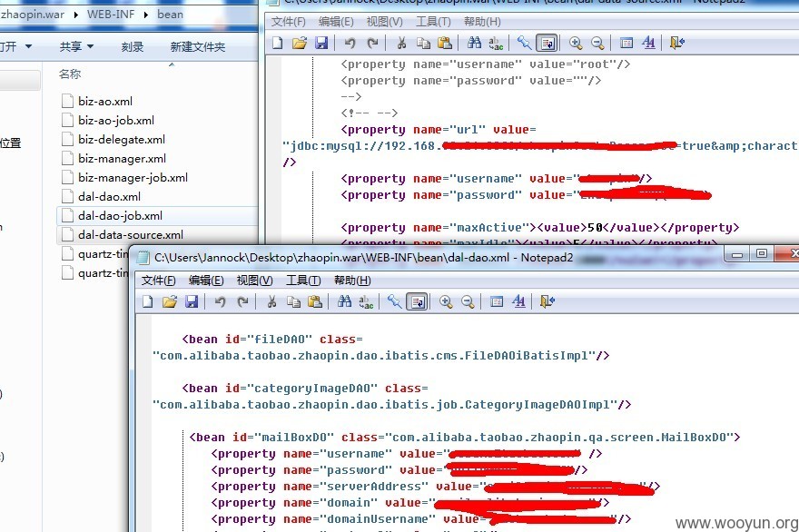Image resolution: width=799 pixels, height=532 pixels.
Task: Click Undo icon in dal-data-source.xml Notepad2 toolbar
Action: [x=350, y=44]
